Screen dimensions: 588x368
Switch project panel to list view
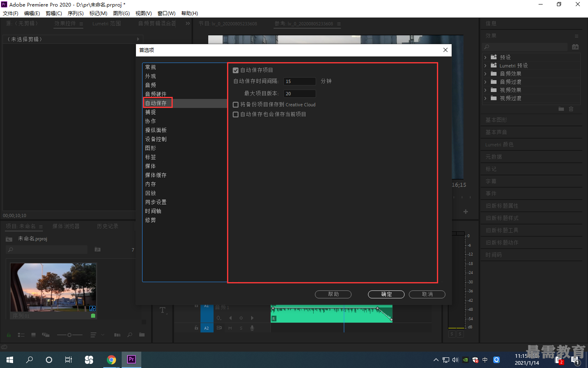click(x=21, y=335)
